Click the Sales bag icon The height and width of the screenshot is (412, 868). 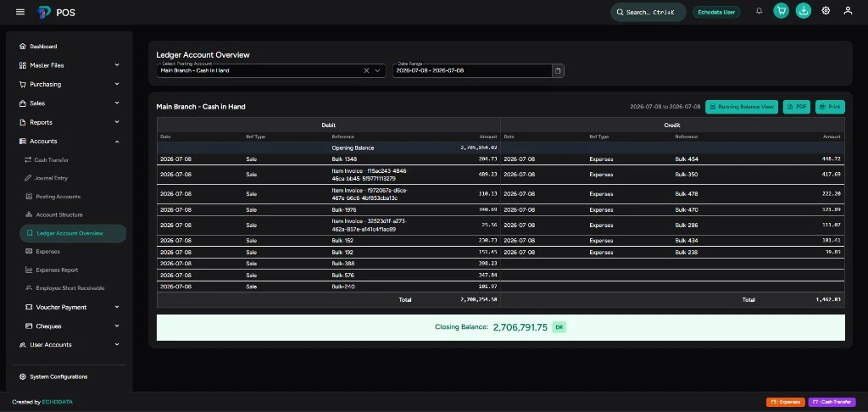[23, 103]
